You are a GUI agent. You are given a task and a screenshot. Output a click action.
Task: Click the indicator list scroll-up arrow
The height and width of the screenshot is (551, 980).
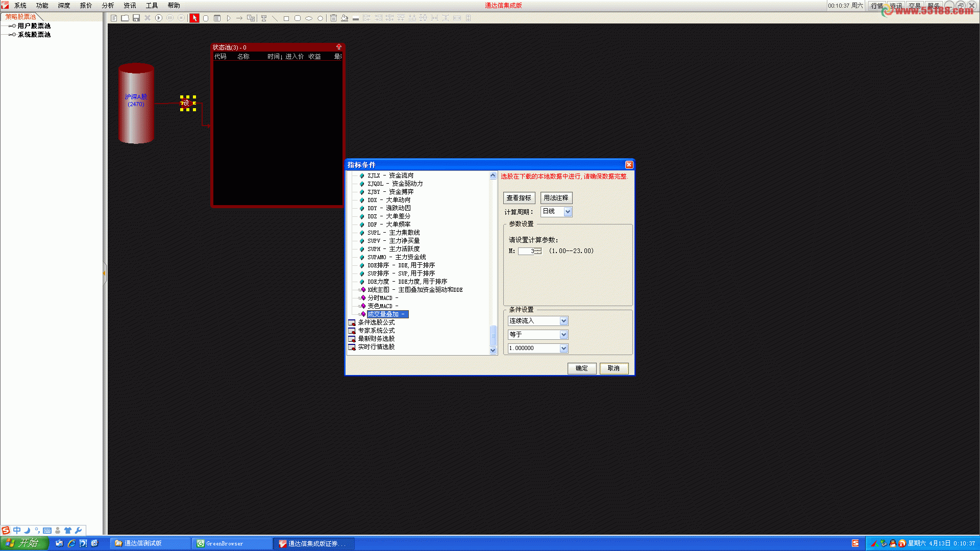(493, 176)
